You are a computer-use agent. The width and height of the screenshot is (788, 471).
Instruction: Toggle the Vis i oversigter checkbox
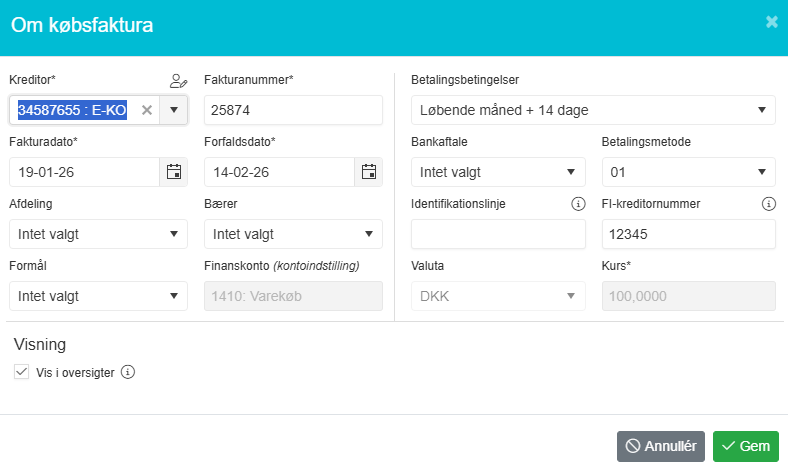pos(21,372)
